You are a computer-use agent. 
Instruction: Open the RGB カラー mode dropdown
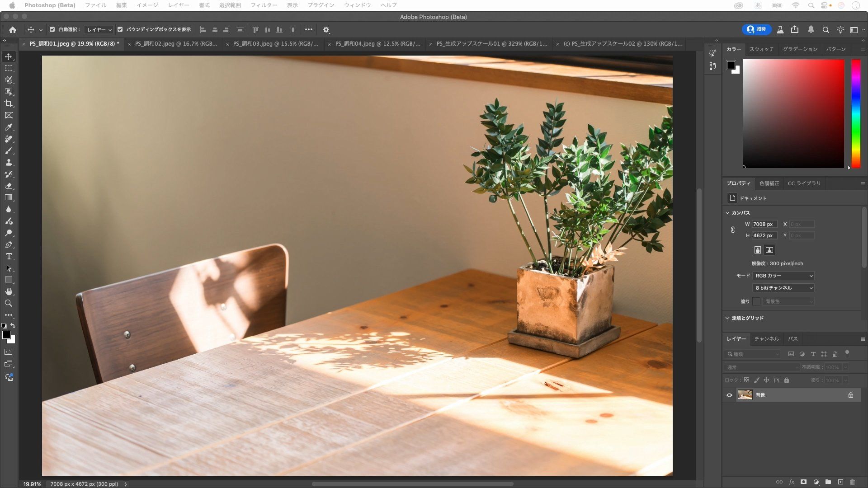(783, 276)
